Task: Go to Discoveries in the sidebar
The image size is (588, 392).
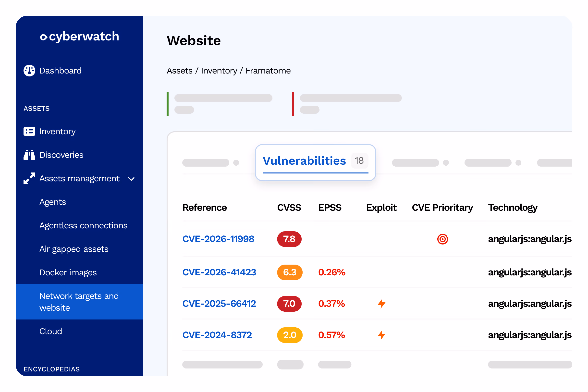Action: coord(61,155)
